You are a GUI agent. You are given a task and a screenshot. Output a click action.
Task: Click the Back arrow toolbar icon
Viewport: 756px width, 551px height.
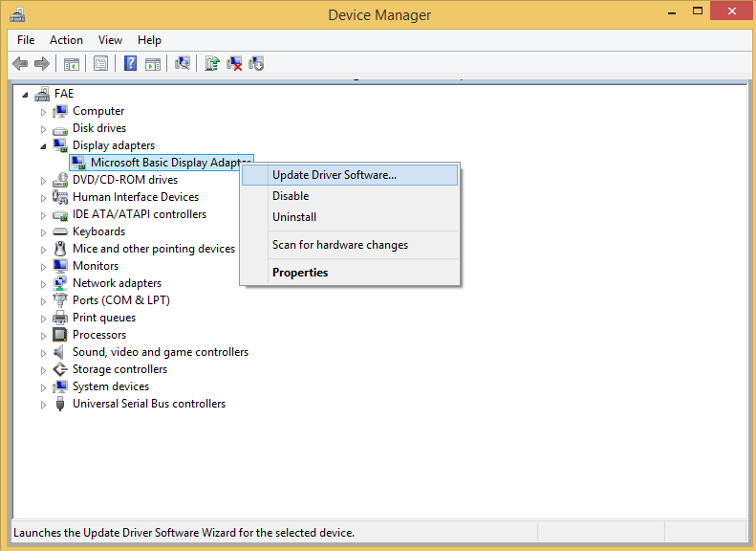pos(20,63)
